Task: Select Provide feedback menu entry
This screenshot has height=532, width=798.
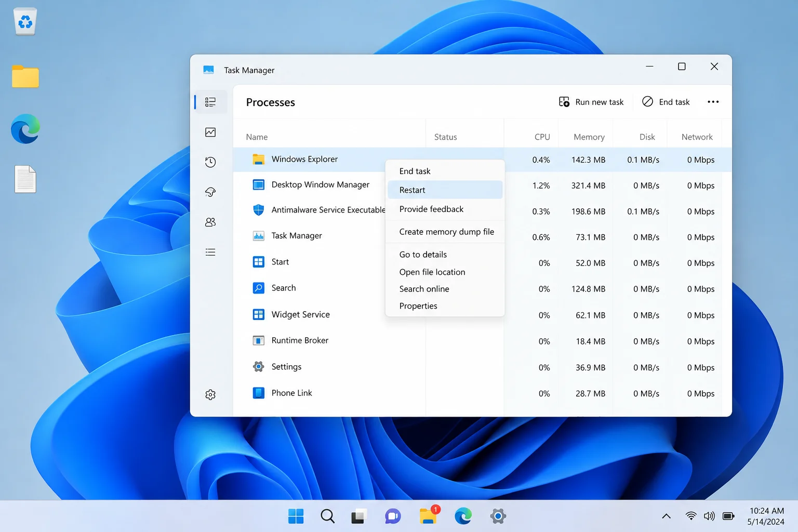Action: [x=445, y=209]
